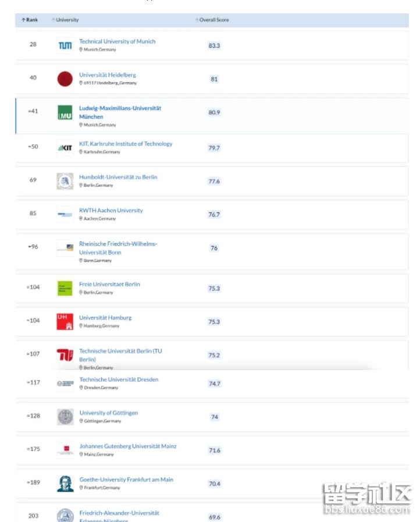420x522 pixels.
Task: Sort by the Overall Score header
Action: tap(212, 20)
